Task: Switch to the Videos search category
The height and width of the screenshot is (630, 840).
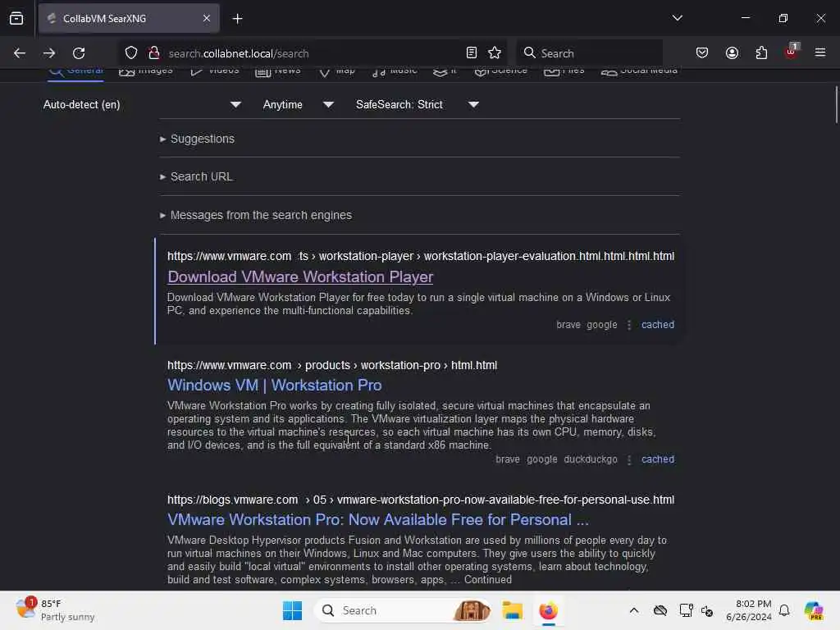Action: 215,72
